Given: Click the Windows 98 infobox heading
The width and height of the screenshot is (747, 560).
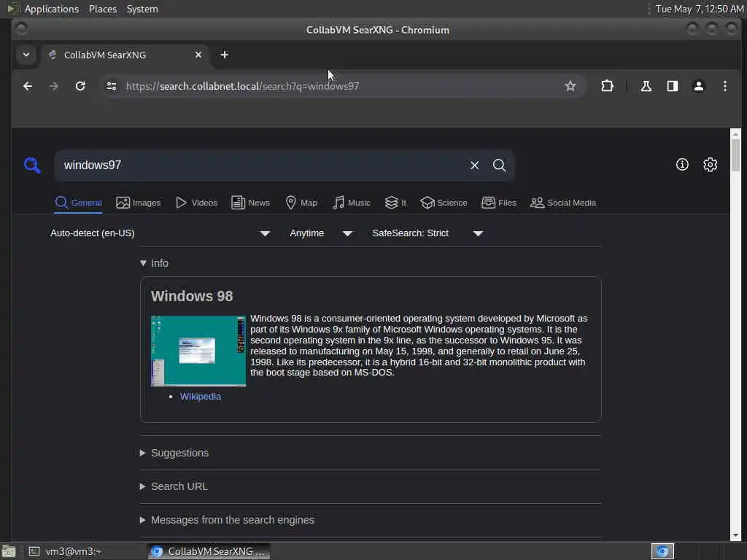Looking at the screenshot, I should point(192,296).
